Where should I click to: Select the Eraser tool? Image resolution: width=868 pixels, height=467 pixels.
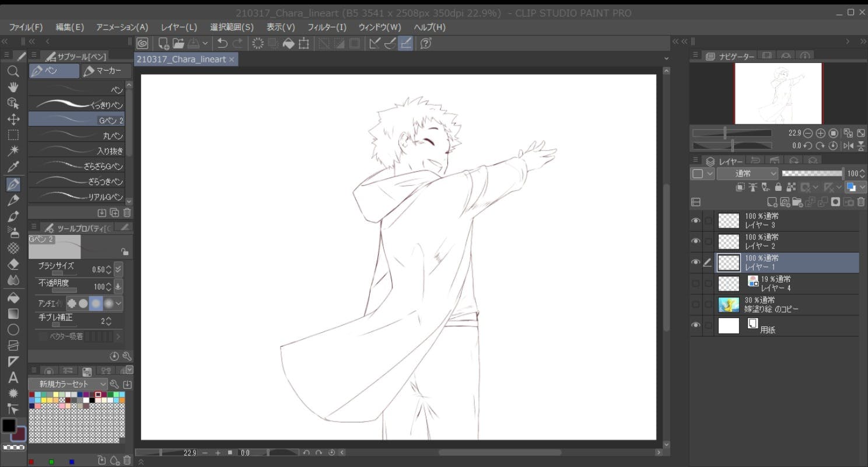pos(13,264)
